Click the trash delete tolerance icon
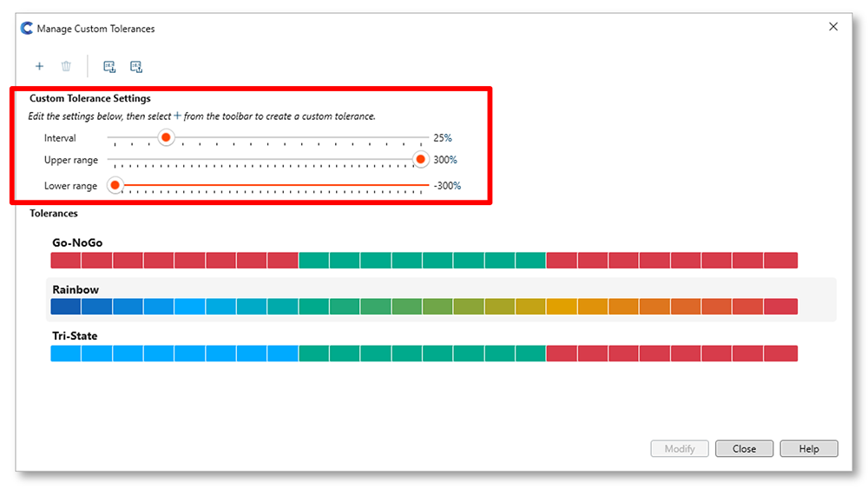Viewport: 868px width, 490px height. click(x=66, y=66)
